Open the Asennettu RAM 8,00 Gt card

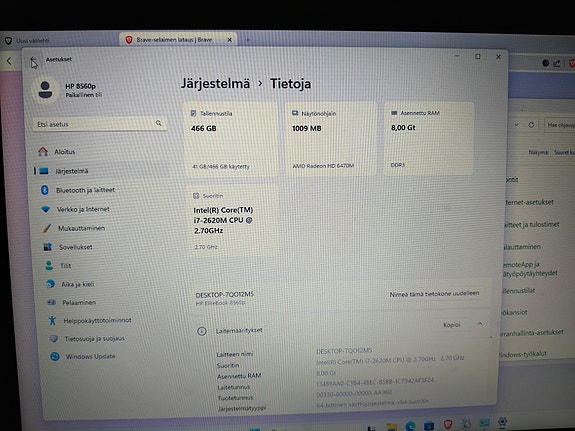(x=429, y=138)
